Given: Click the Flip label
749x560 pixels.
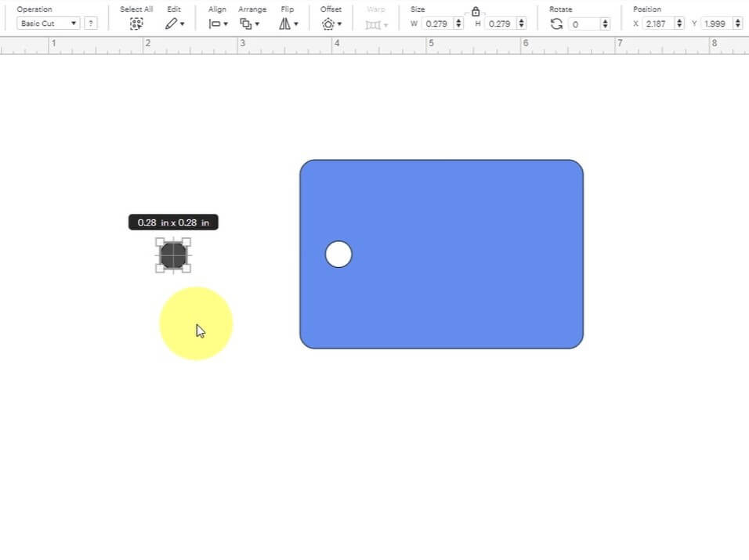Looking at the screenshot, I should point(287,9).
